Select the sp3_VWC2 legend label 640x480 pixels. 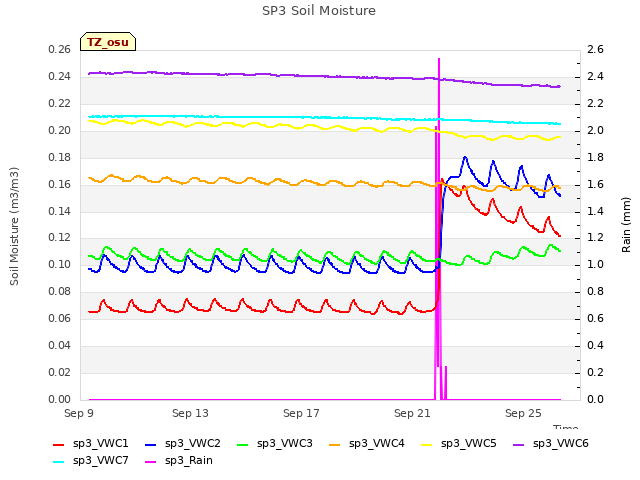pyautogui.click(x=193, y=444)
